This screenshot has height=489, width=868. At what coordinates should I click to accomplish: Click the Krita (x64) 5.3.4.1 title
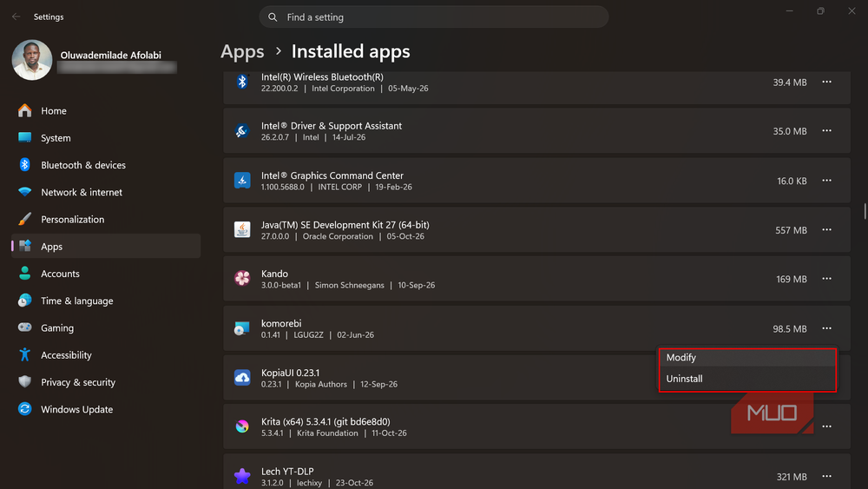pos(325,421)
